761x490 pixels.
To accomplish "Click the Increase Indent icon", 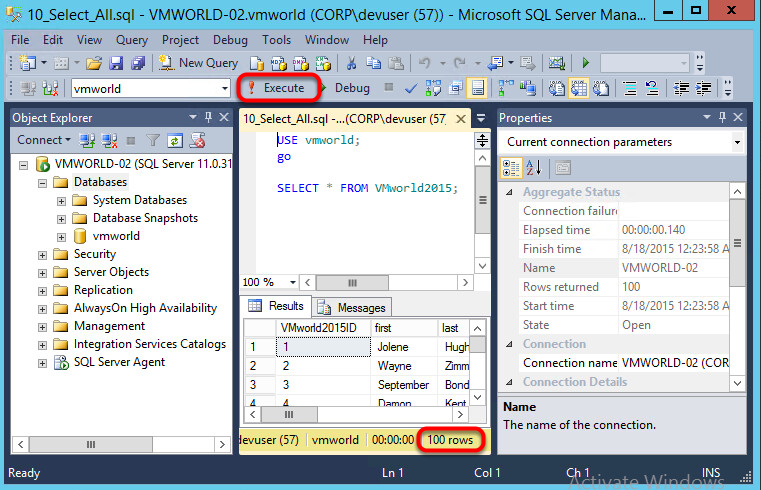I will 703,88.
